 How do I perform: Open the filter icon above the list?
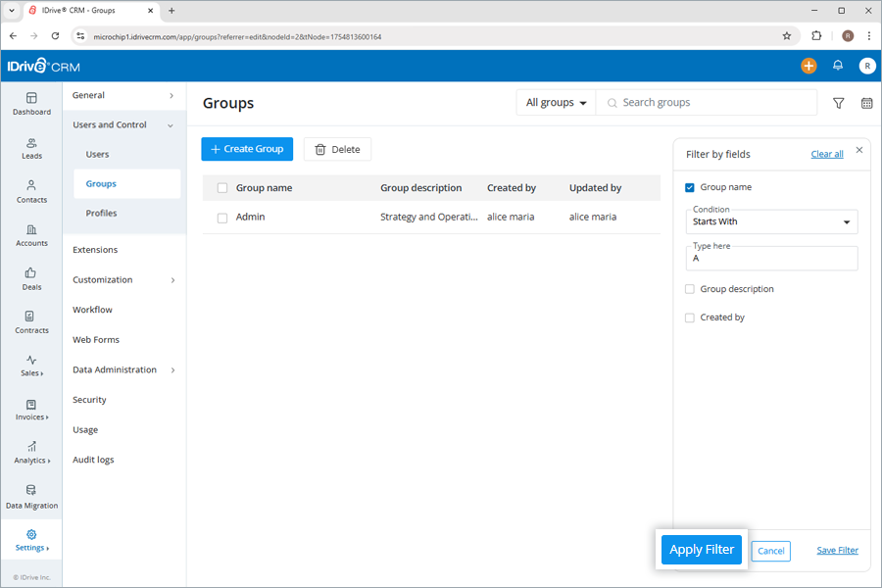click(x=838, y=102)
